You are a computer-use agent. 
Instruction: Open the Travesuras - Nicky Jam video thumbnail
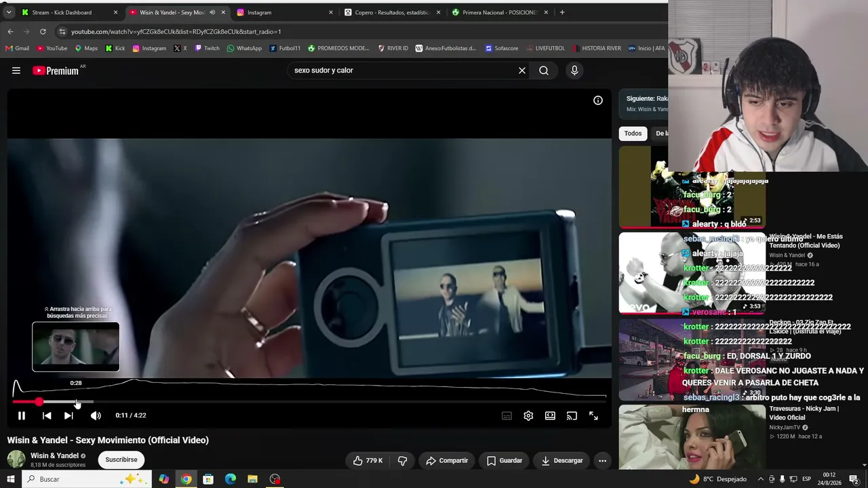coord(692,437)
